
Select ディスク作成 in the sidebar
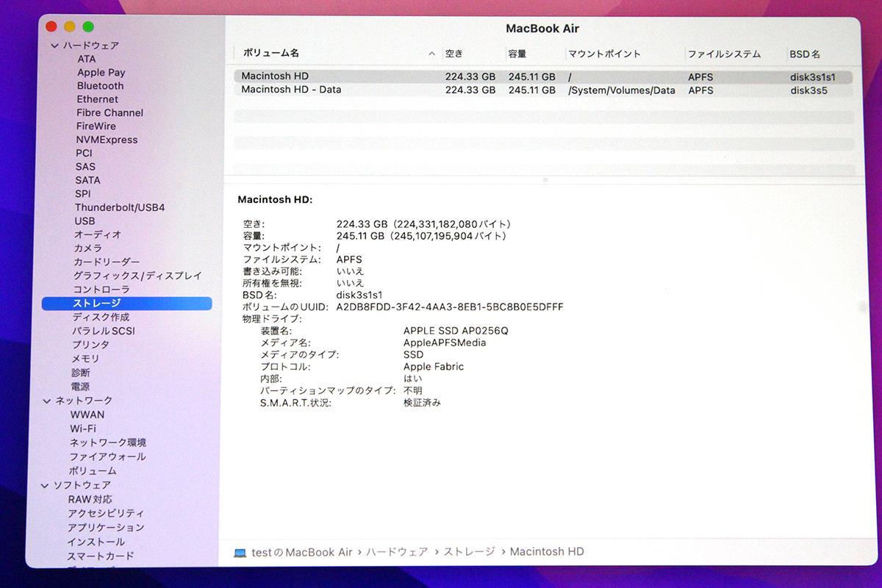[101, 317]
